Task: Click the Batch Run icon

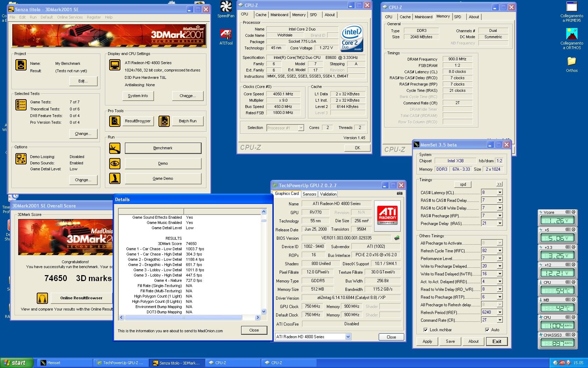Action: coord(164,121)
